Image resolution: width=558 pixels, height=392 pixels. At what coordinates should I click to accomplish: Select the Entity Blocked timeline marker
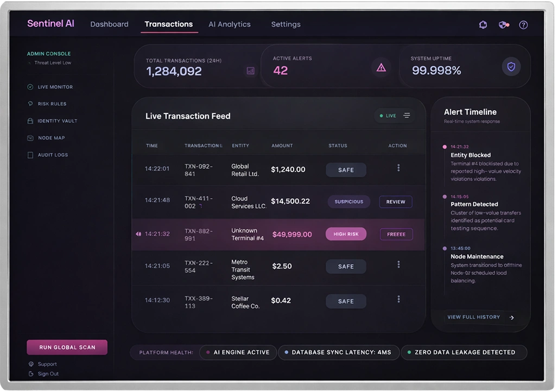click(445, 147)
